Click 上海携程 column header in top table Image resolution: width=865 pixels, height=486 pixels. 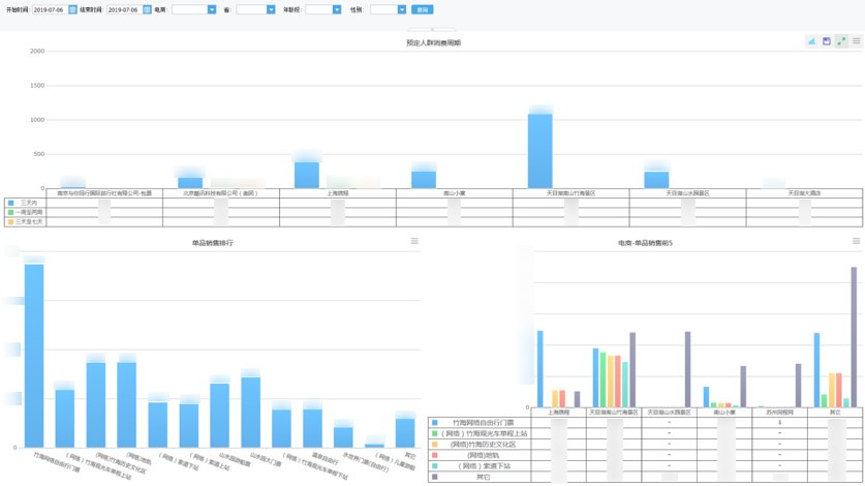338,193
